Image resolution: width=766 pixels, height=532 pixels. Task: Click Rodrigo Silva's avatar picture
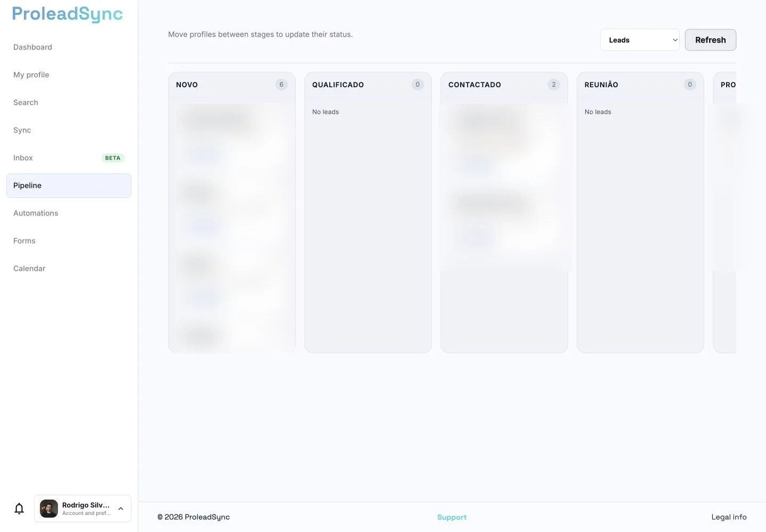tap(49, 509)
